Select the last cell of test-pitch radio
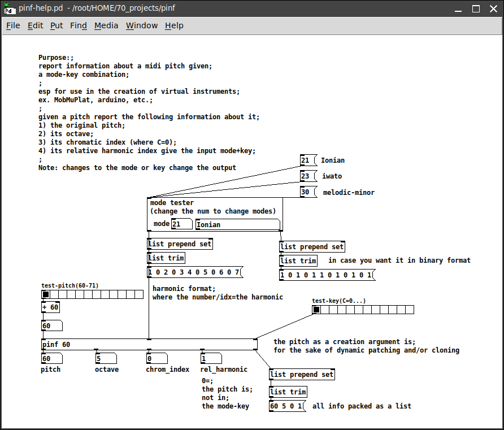The height and width of the screenshot is (430, 504). coord(139,294)
